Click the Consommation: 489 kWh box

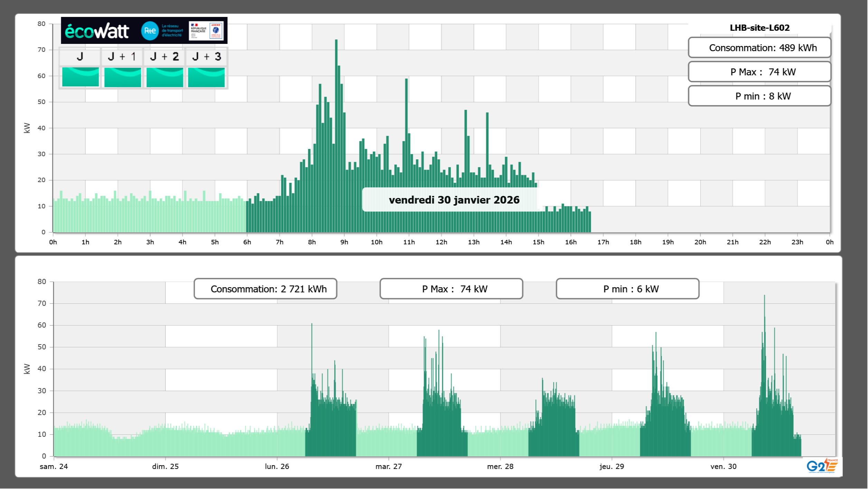[759, 48]
